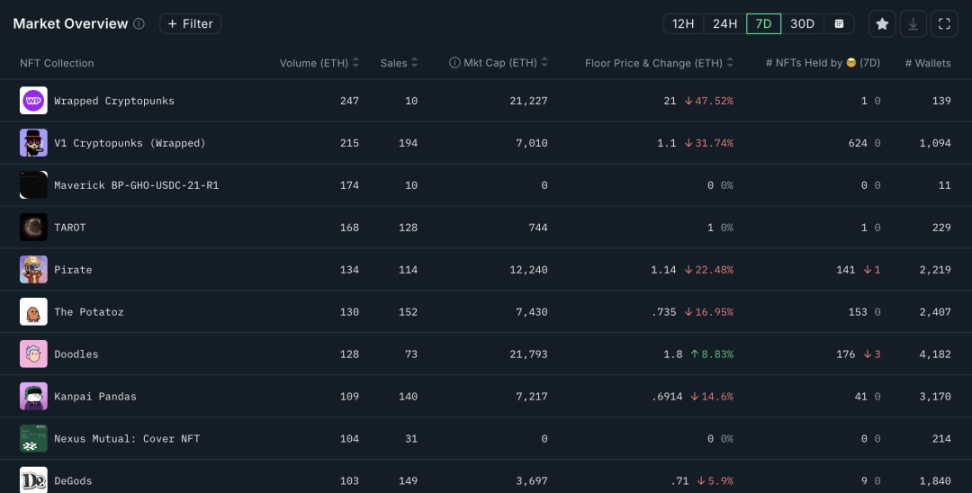Click DeGods 5.9% floor change
972x493 pixels.
(715, 480)
